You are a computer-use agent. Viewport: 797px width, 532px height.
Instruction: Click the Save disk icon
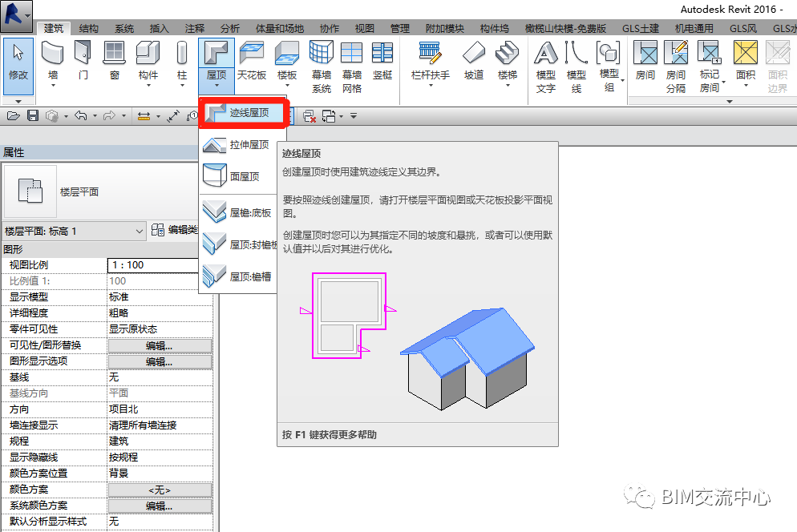pos(33,116)
